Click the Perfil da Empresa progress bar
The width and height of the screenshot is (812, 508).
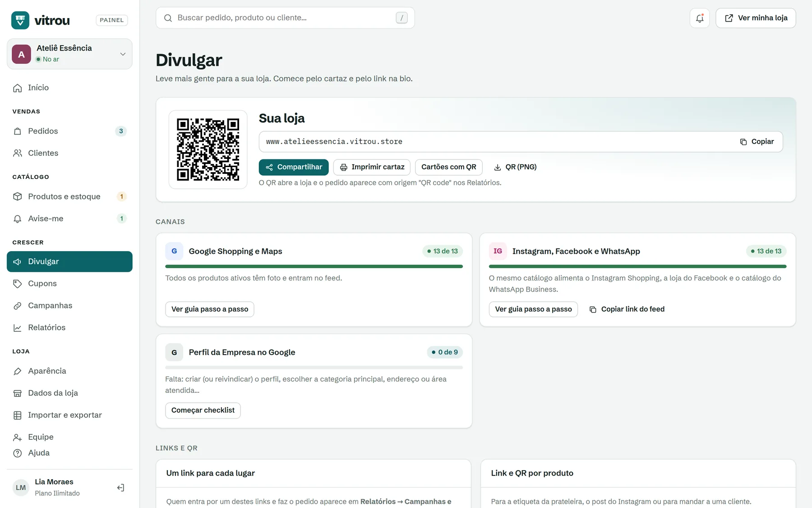coord(314,368)
